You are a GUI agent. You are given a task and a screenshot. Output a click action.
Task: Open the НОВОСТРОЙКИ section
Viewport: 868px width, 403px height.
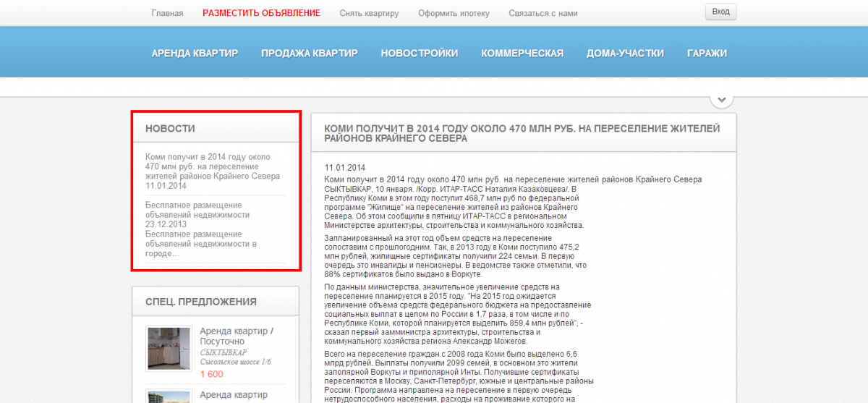point(420,53)
